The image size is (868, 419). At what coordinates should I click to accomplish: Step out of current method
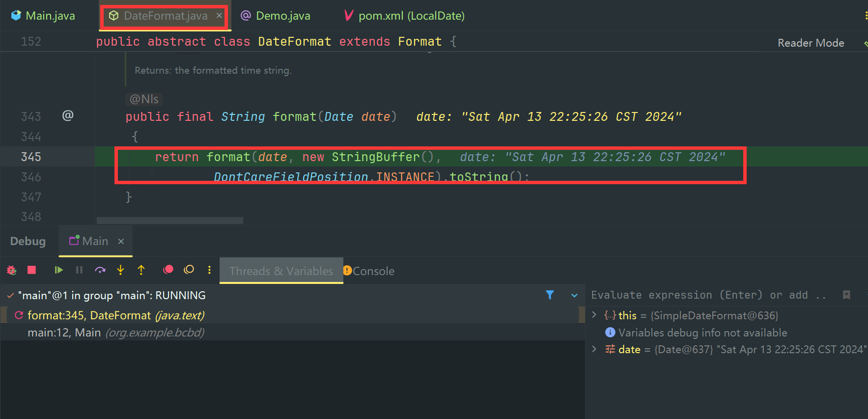pos(141,270)
